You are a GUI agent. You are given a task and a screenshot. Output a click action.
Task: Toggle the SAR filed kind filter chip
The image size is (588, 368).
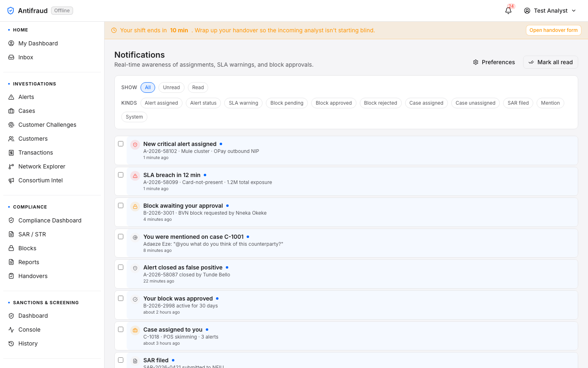[x=518, y=103]
